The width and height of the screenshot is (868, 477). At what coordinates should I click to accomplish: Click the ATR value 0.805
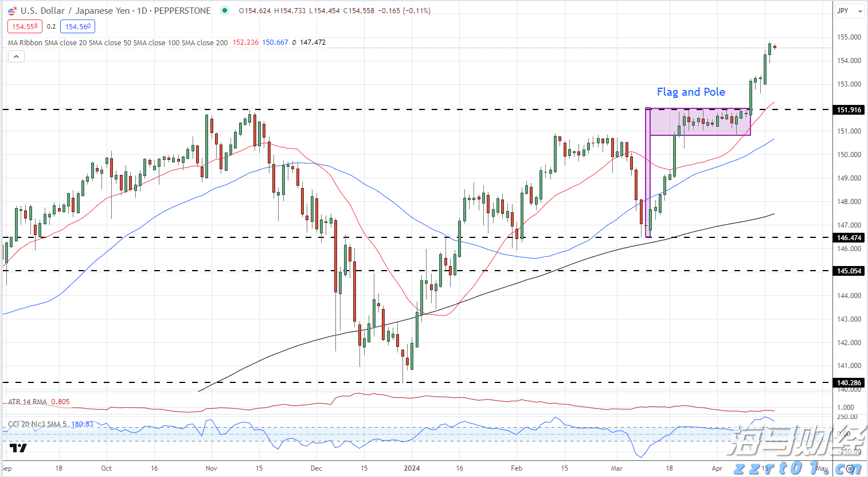point(60,401)
